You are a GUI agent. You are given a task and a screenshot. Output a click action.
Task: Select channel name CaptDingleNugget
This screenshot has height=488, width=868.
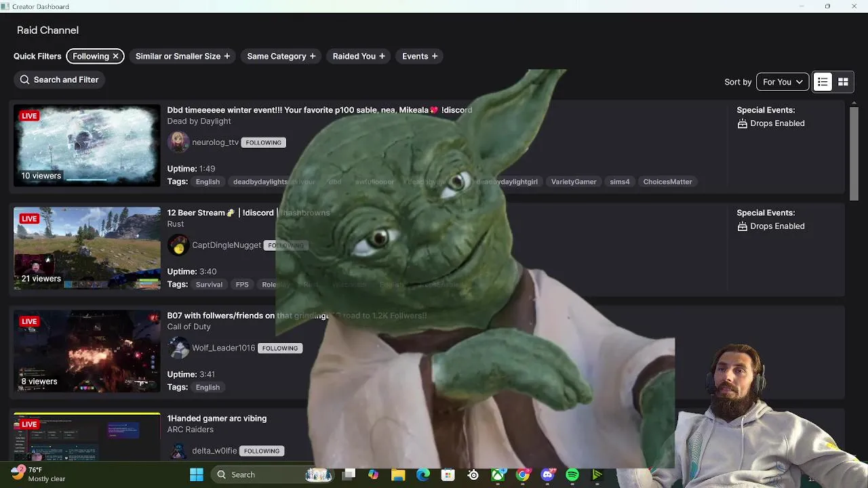pyautogui.click(x=226, y=245)
